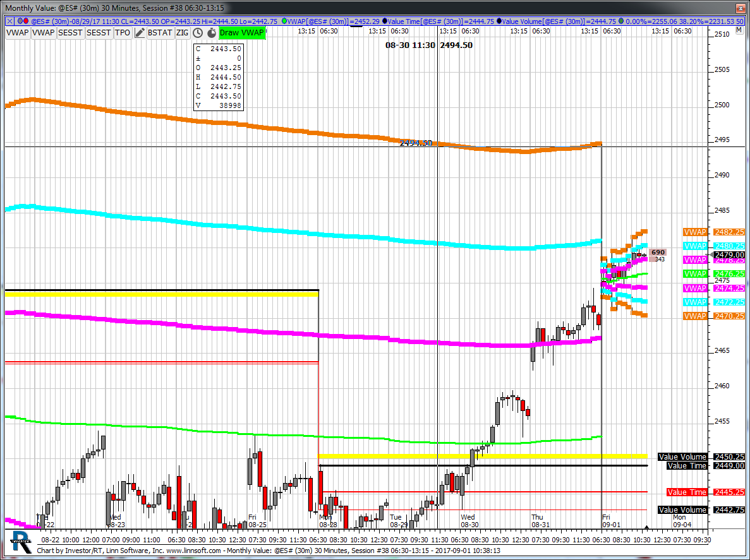
Task: Click the 2460 level on the price scale
Action: (722, 386)
